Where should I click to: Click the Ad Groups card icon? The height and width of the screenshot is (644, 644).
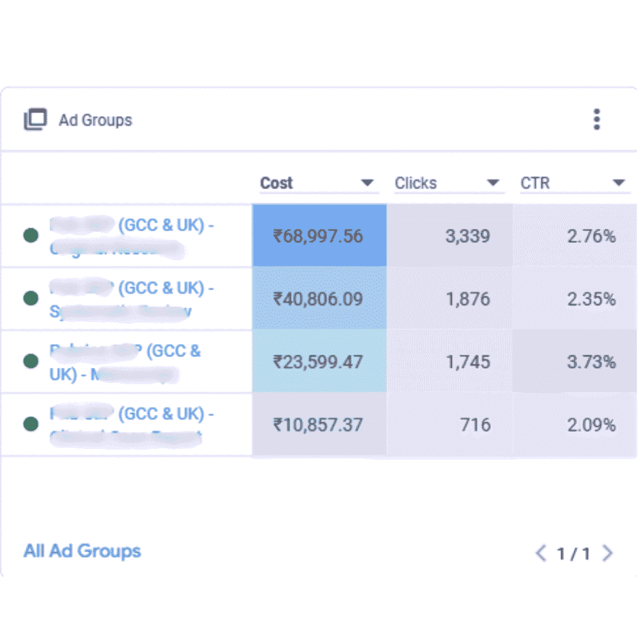pyautogui.click(x=35, y=119)
